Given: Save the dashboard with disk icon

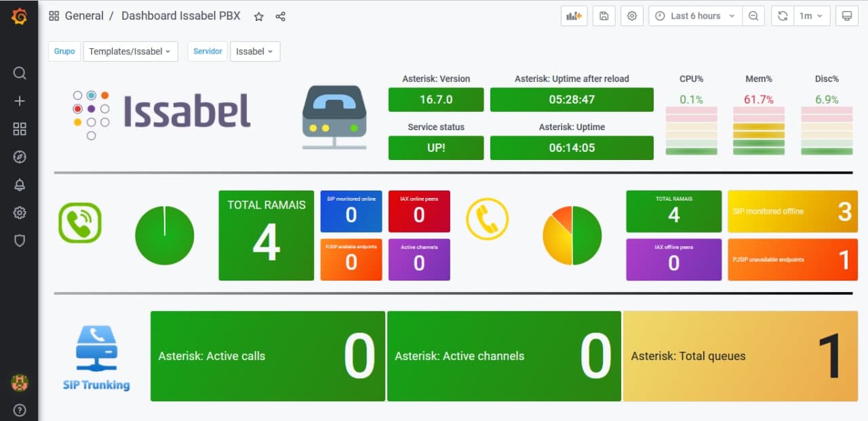Looking at the screenshot, I should point(604,16).
